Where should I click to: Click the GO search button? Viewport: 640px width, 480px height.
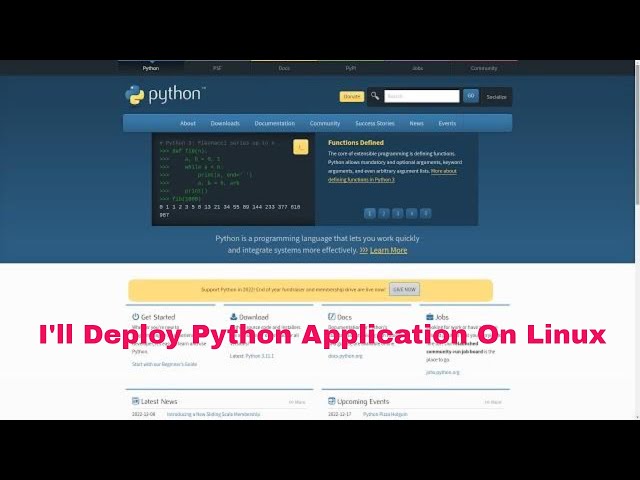471,96
